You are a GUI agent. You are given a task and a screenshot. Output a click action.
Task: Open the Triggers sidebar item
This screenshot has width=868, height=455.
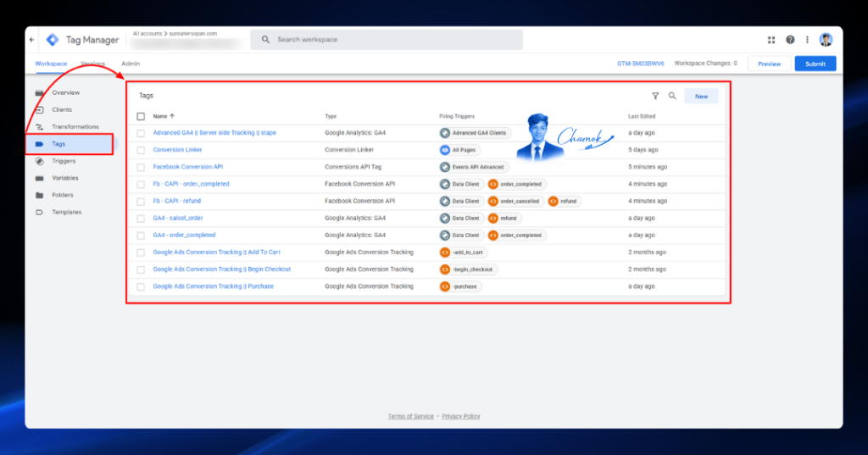coord(64,161)
